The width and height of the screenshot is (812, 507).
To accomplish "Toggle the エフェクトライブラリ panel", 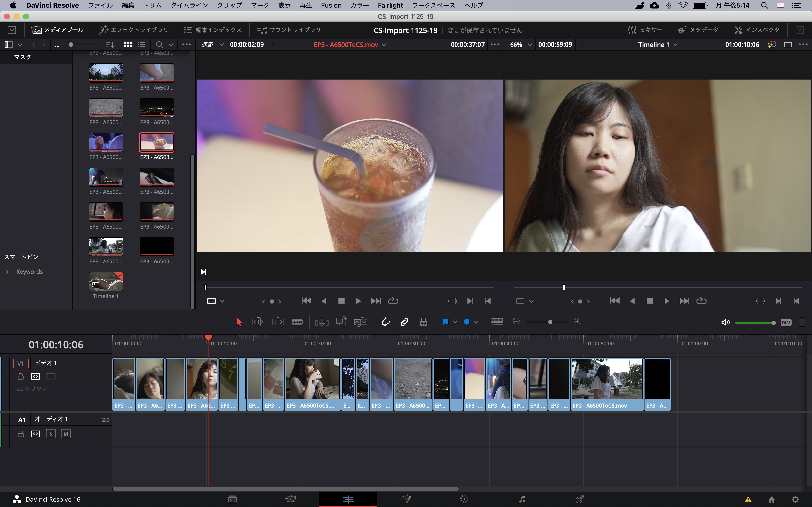I will click(x=134, y=30).
